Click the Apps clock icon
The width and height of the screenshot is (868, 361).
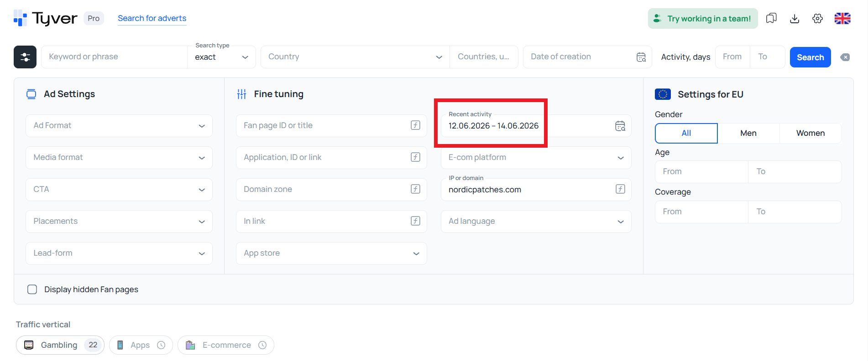161,345
